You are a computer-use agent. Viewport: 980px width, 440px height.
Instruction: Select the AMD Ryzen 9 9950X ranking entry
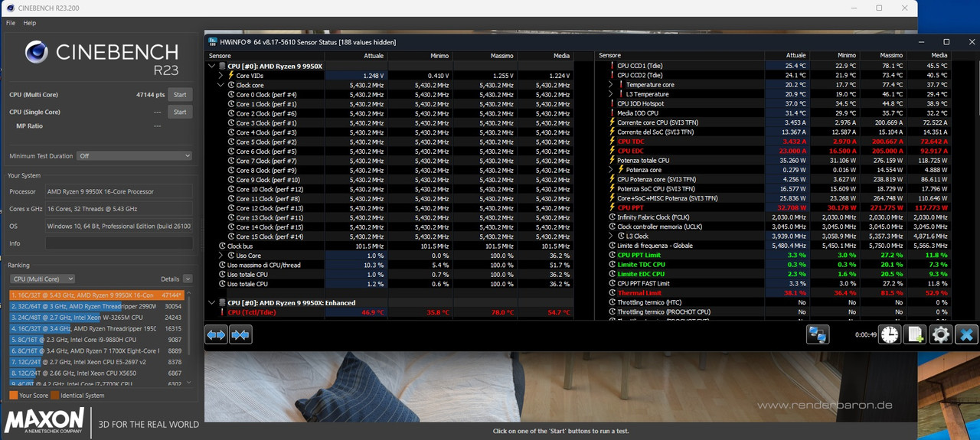point(97,295)
